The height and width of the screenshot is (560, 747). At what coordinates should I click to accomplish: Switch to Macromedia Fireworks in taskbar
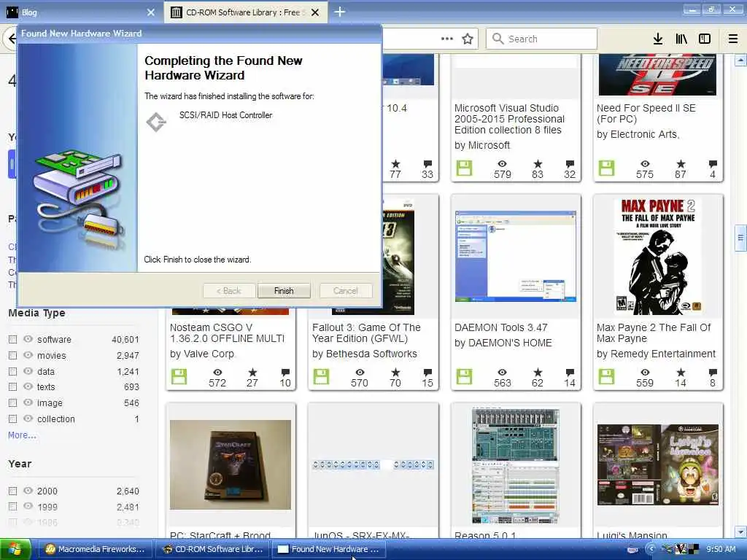point(94,549)
